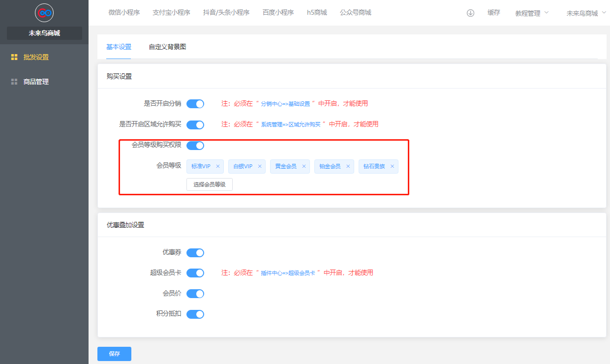The image size is (610, 364).
Task: Click the 选择会员等级 button
Action: click(209, 184)
